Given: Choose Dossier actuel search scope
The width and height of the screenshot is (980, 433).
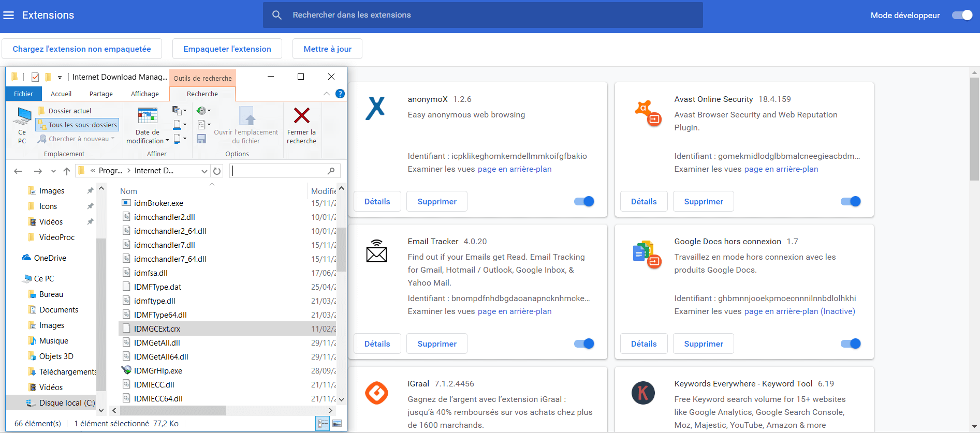Looking at the screenshot, I should point(65,111).
